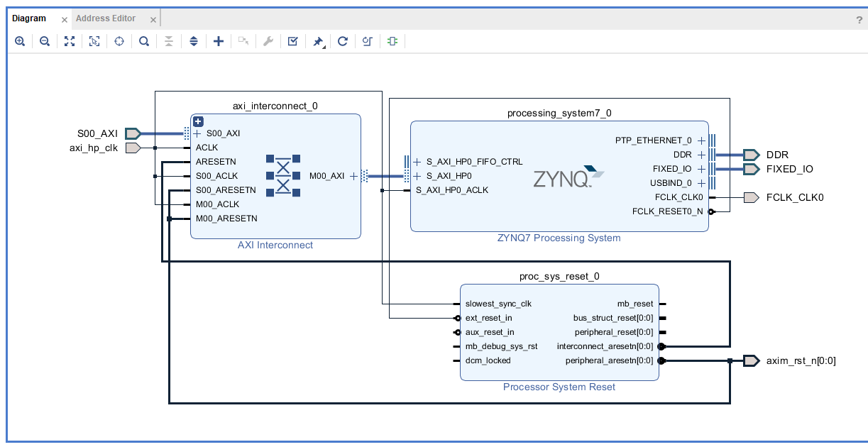Viewport: 868px width, 447px height.
Task: Select the M00_ARESETN pin
Action: (x=226, y=219)
